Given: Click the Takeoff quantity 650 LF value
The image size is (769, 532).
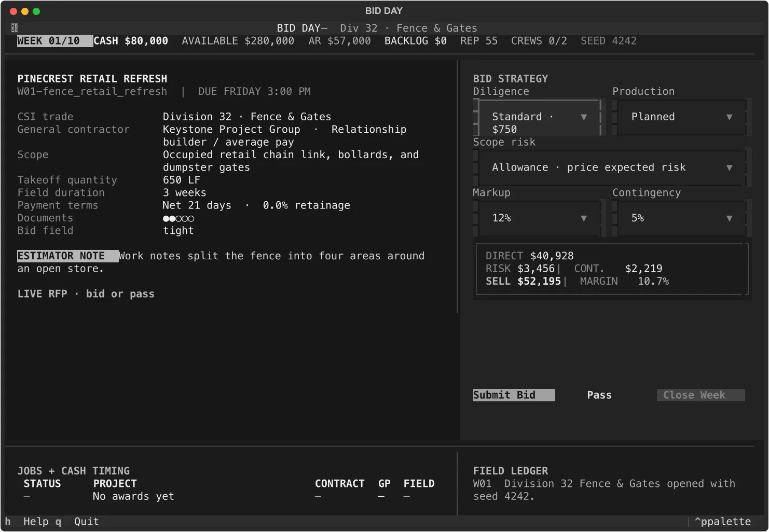Looking at the screenshot, I should pos(182,180).
